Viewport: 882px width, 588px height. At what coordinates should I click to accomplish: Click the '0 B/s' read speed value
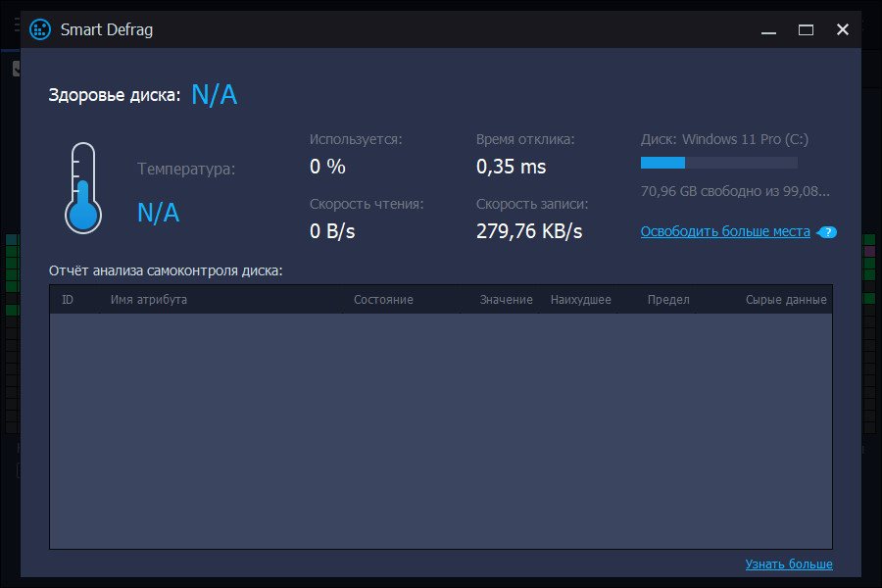(332, 231)
